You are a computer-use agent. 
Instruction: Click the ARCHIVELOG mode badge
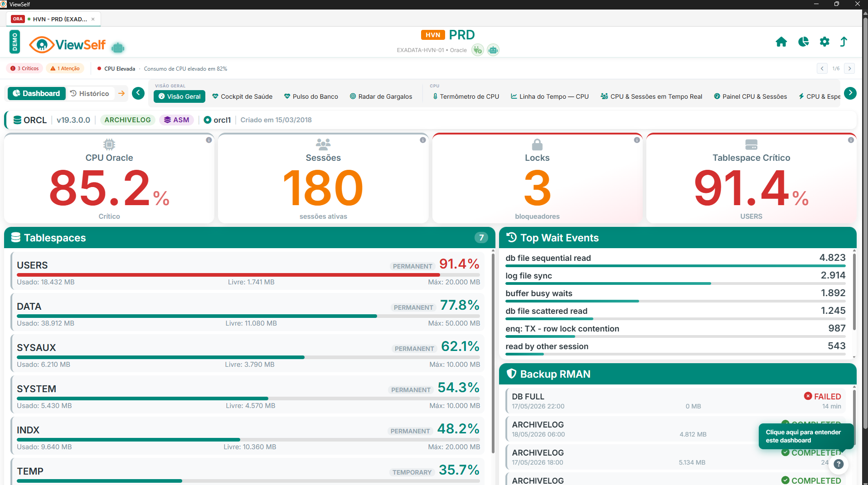pyautogui.click(x=127, y=120)
